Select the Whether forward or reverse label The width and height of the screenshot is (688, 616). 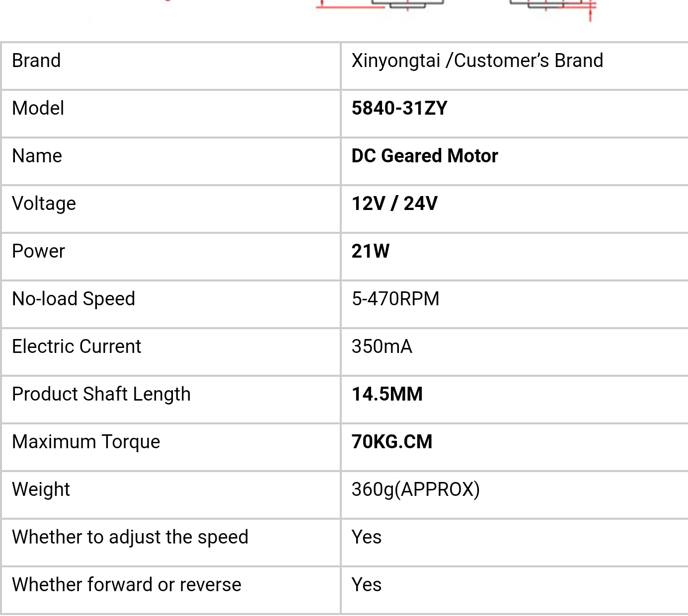click(127, 585)
